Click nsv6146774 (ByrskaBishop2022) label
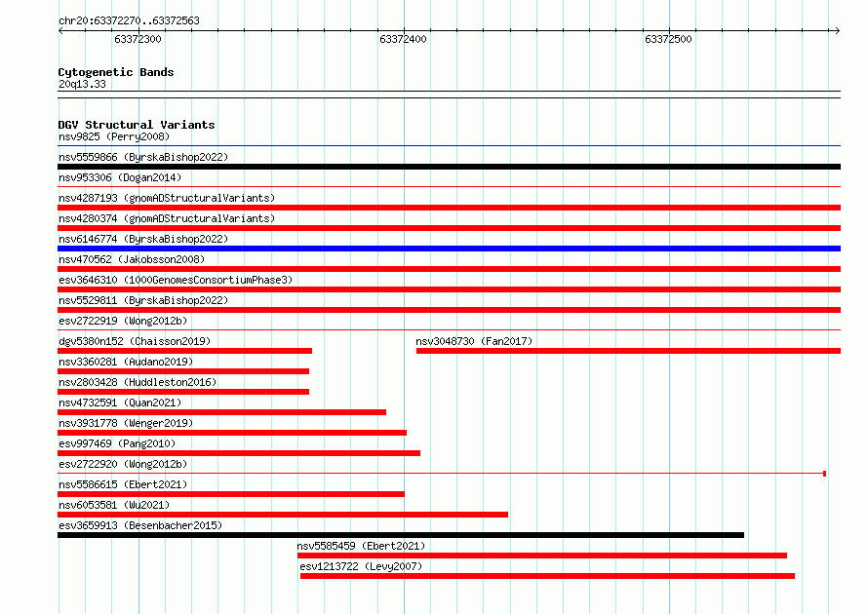This screenshot has width=868, height=614. 143,239
